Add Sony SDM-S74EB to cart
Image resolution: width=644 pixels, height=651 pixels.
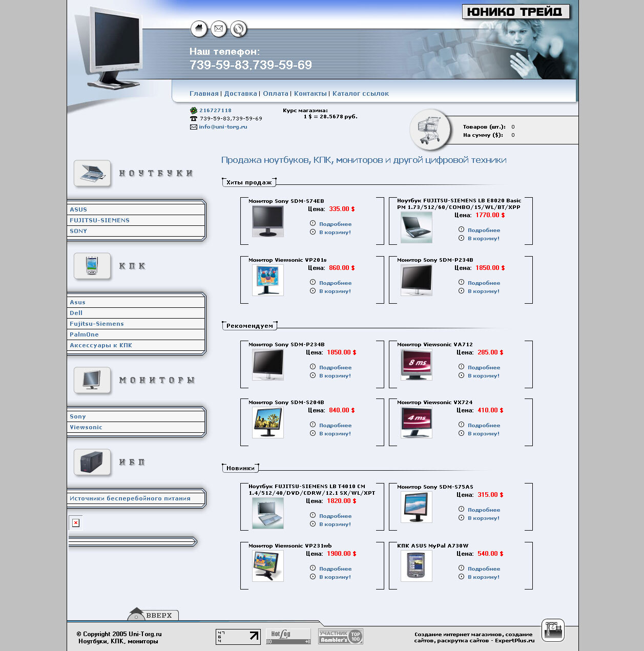pos(335,232)
